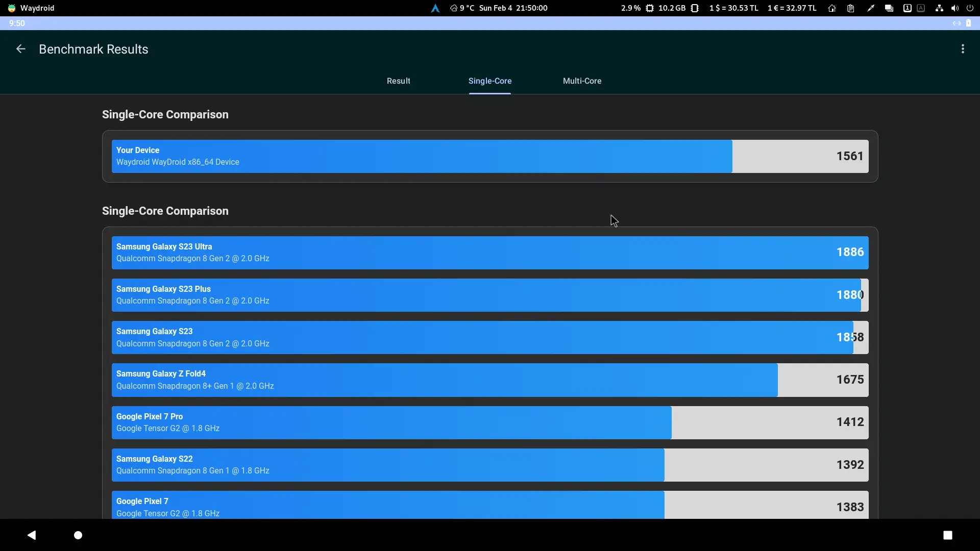Tap the Android back navigation triangle
Viewport: 980px width, 551px height.
click(x=32, y=535)
